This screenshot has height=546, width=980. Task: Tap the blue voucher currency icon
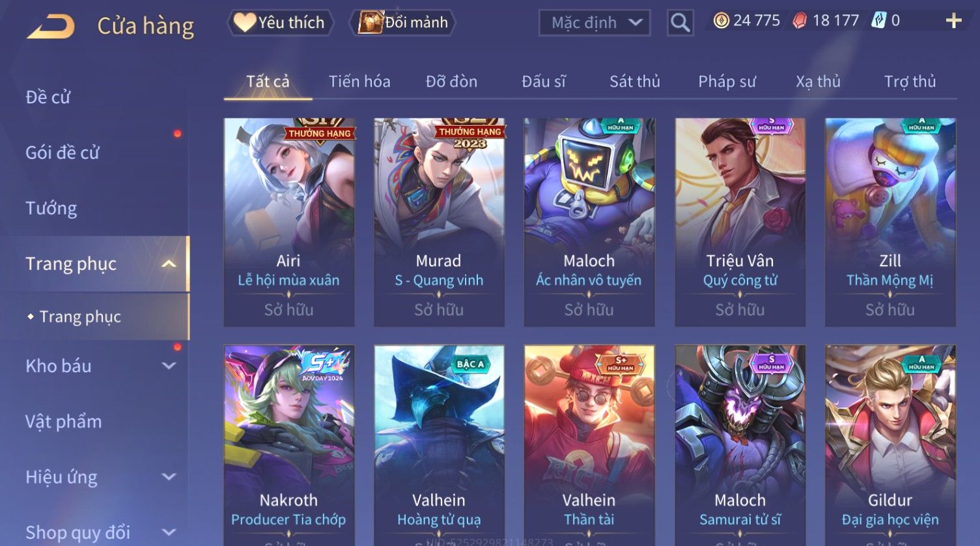tap(879, 21)
